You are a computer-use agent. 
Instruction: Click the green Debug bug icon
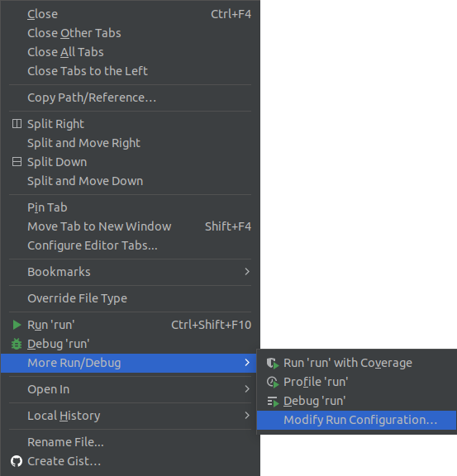pos(17,344)
